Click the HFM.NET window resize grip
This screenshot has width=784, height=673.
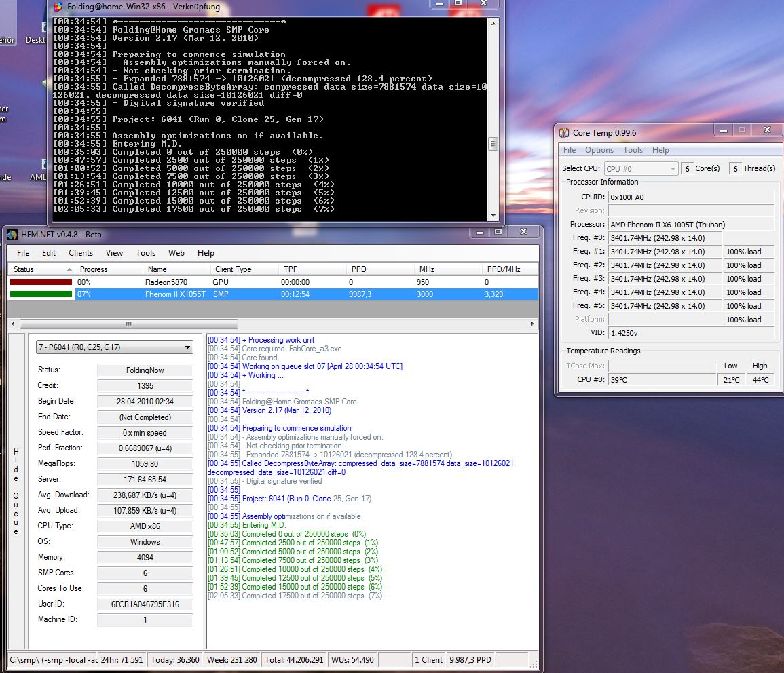coord(534,664)
